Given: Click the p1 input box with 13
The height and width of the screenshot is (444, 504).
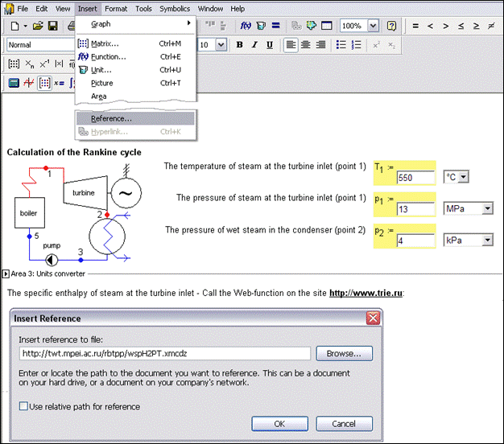Looking at the screenshot, I should [x=415, y=209].
